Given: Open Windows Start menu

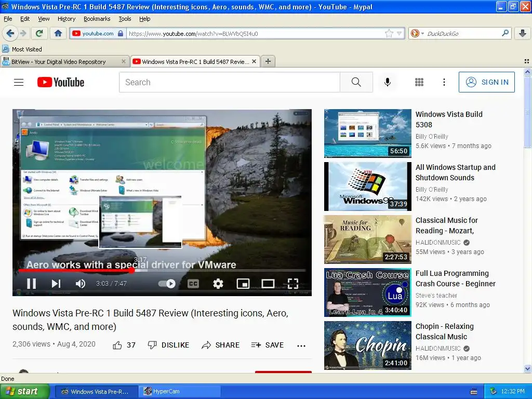Looking at the screenshot, I should pyautogui.click(x=24, y=391).
